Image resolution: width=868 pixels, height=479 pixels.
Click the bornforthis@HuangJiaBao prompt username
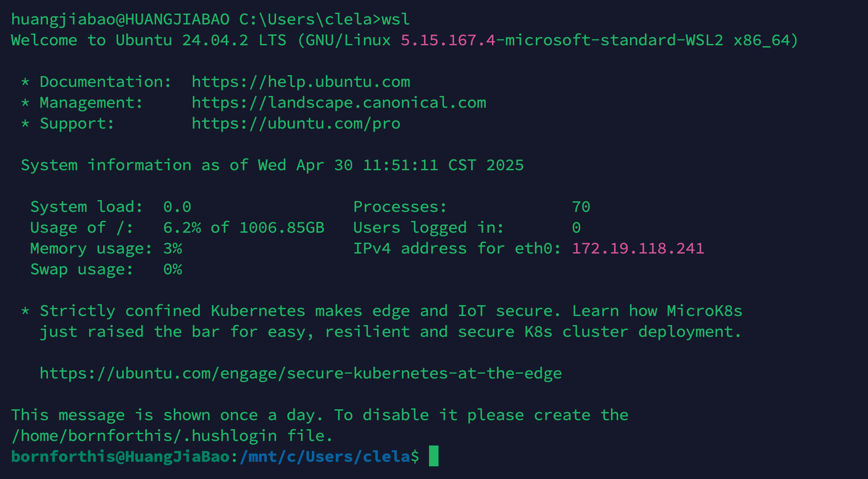[x=120, y=457]
